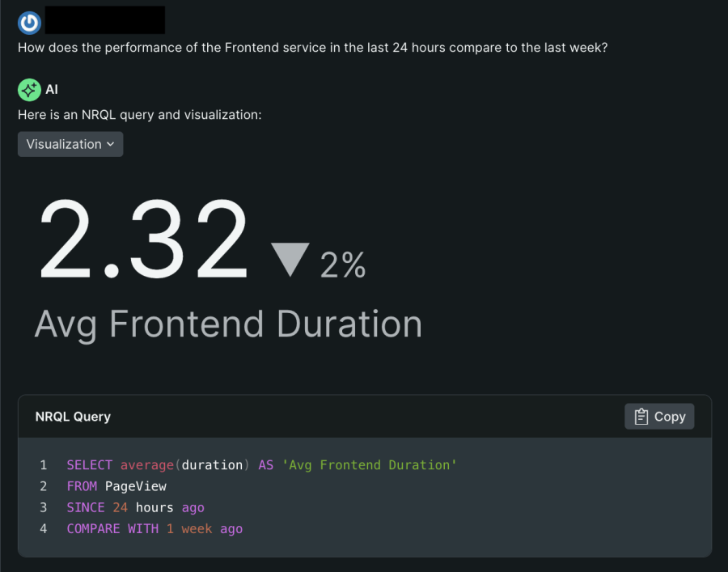The image size is (728, 572).
Task: Click the 2% change percentage
Action: 343,265
